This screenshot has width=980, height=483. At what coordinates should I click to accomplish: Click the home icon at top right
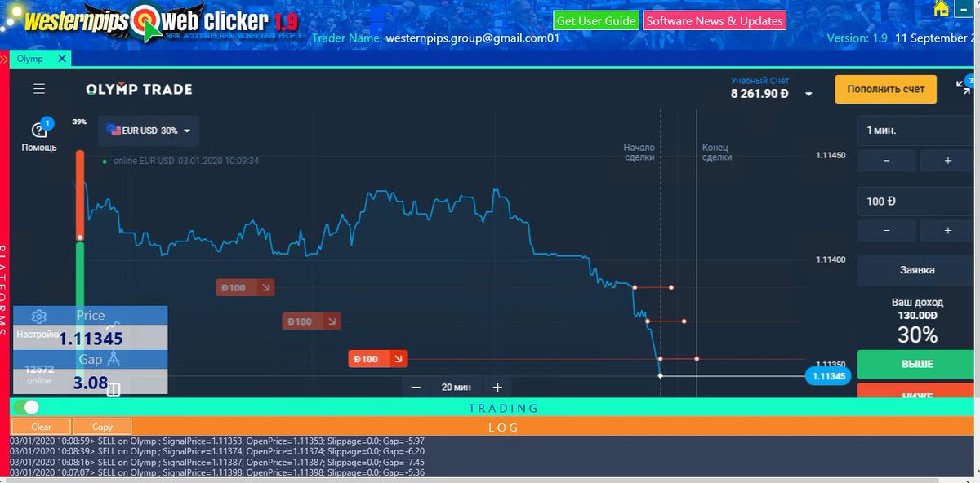point(942,9)
